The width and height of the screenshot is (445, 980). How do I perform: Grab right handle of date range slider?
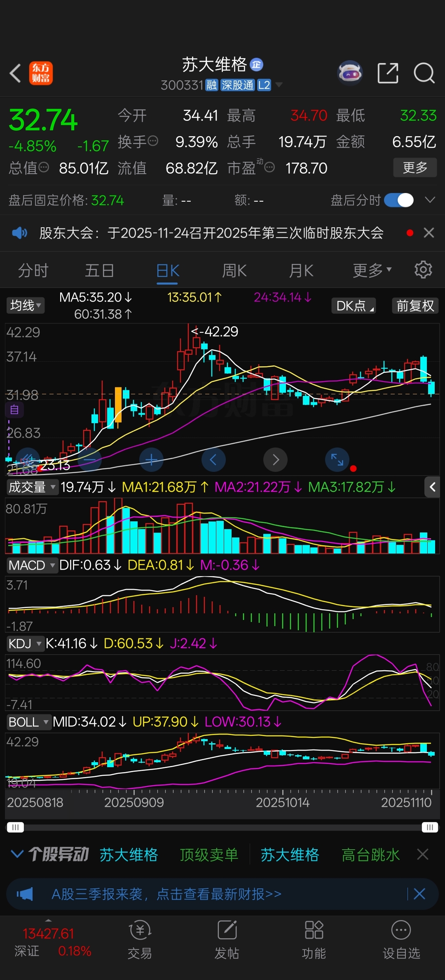430,827
